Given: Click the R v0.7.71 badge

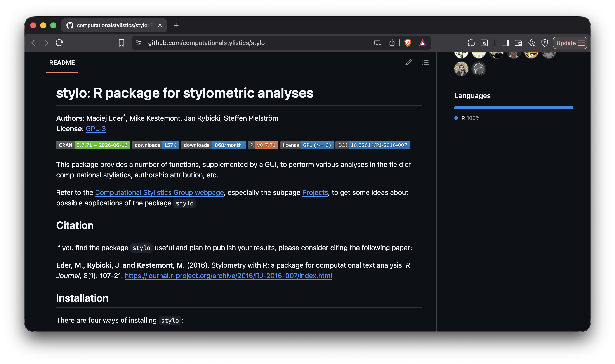Looking at the screenshot, I should [263, 145].
